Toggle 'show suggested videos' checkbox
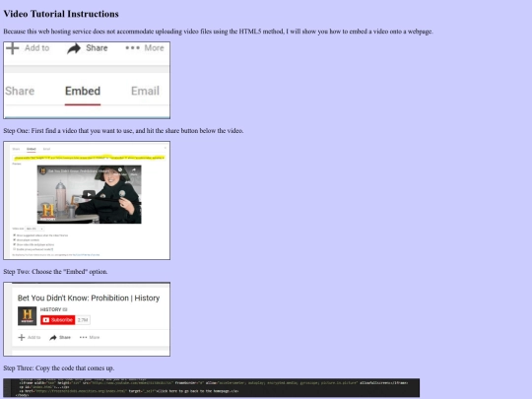 point(14,235)
